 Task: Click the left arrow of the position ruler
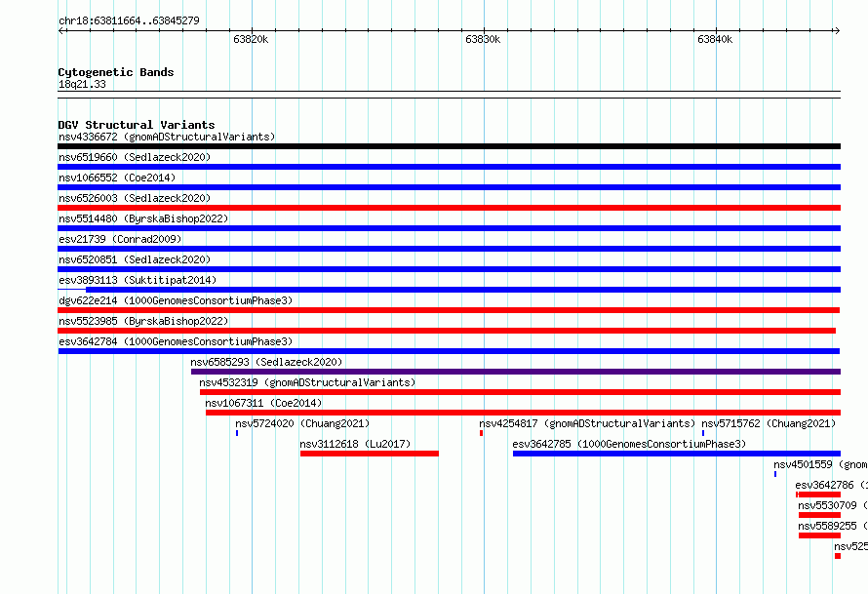61,30
